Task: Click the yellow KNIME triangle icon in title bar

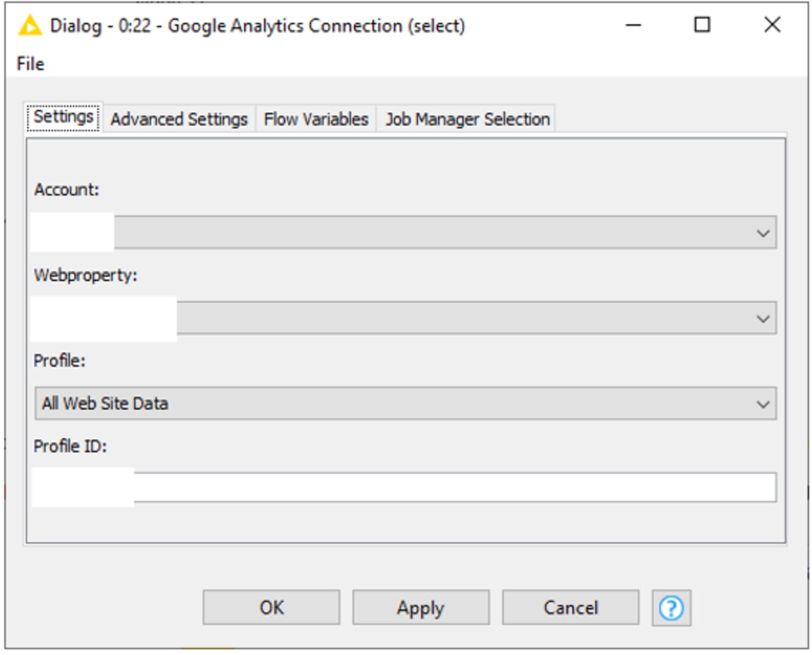Action: [x=30, y=26]
